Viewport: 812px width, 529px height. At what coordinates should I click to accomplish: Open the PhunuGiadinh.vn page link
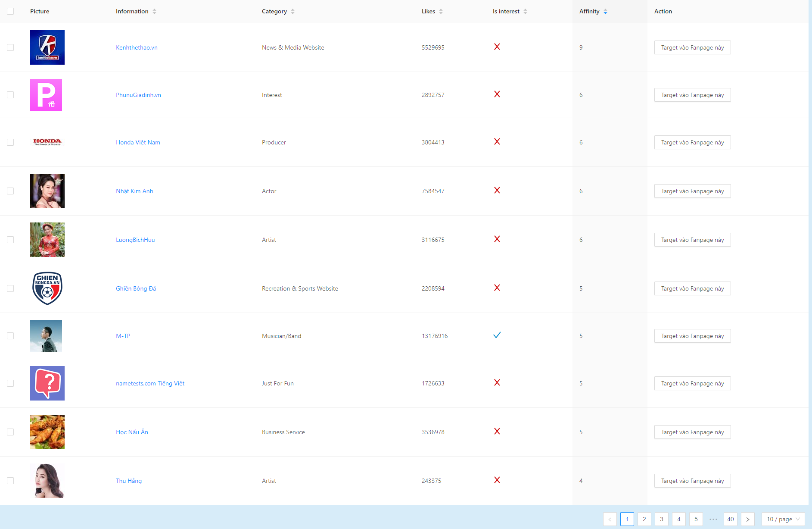pyautogui.click(x=138, y=95)
